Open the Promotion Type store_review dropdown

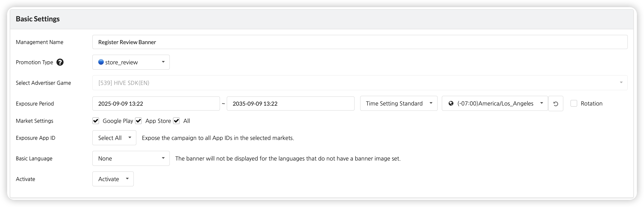(x=131, y=62)
